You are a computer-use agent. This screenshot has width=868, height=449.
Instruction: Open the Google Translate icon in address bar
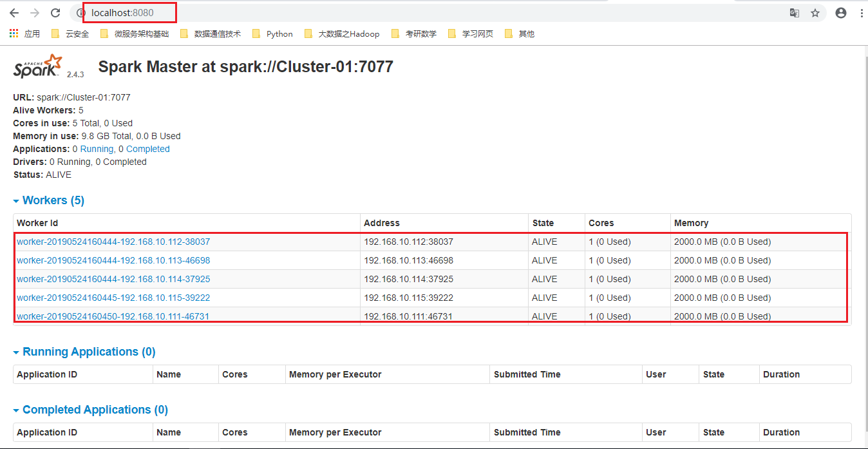pyautogui.click(x=794, y=12)
